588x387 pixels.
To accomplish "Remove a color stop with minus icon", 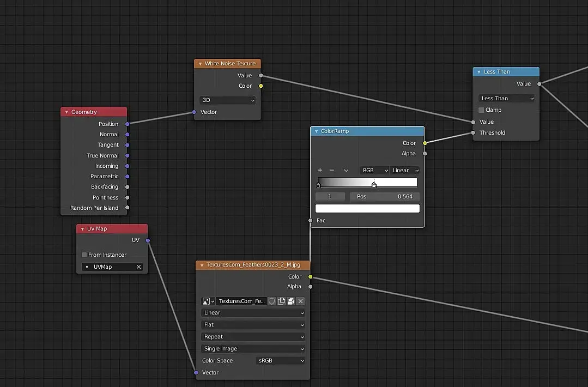I will 332,170.
